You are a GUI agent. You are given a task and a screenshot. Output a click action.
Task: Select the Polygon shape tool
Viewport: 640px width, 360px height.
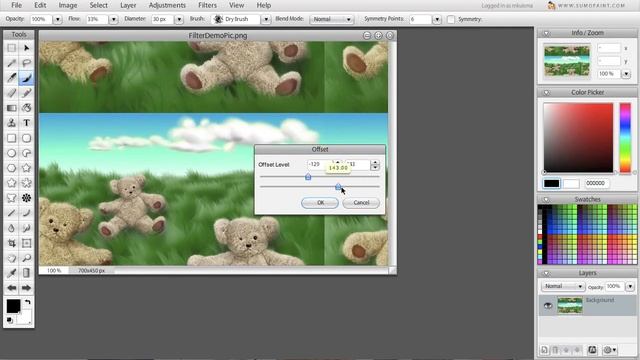[11, 168]
